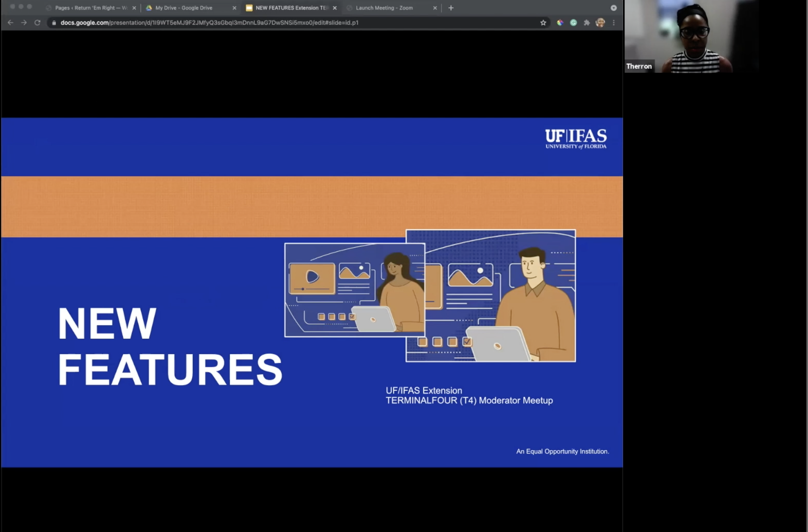Image resolution: width=808 pixels, height=532 pixels.
Task: Click the color wheel extension icon
Action: coord(560,23)
